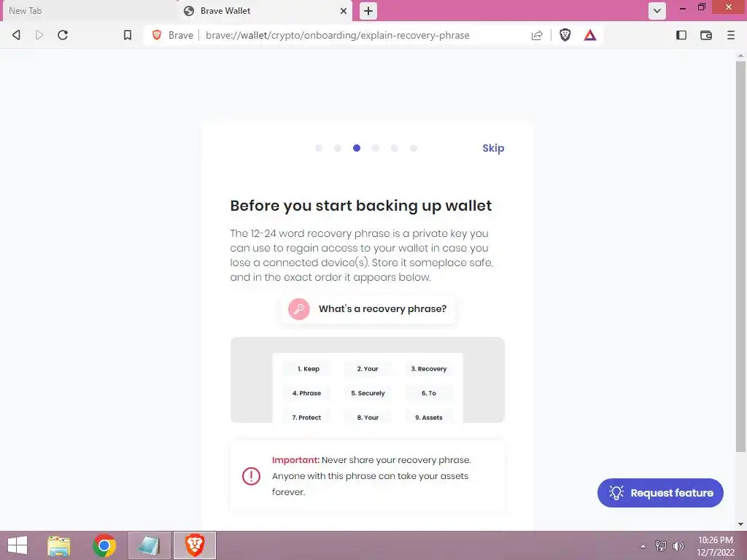Click the '5. Securely' word chip
Viewport: 747px width, 560px height.
368,393
